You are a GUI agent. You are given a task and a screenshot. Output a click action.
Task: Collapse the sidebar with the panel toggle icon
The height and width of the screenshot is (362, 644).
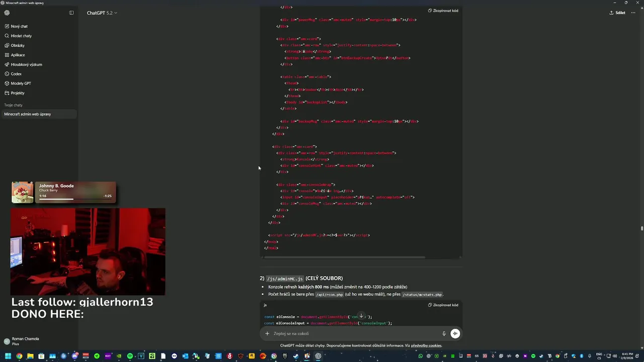pyautogui.click(x=71, y=13)
